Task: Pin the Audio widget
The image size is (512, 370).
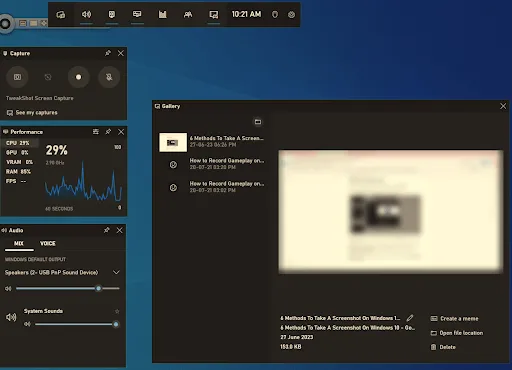Action: point(107,230)
